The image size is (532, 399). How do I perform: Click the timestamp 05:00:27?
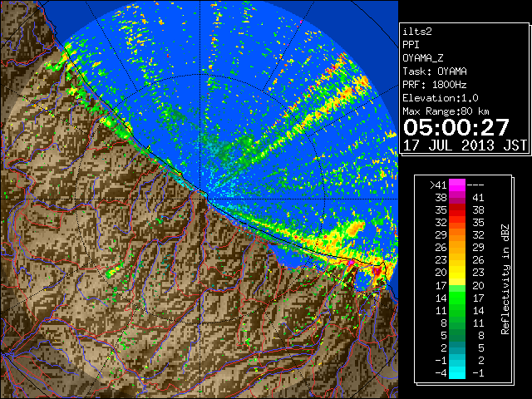click(456, 127)
